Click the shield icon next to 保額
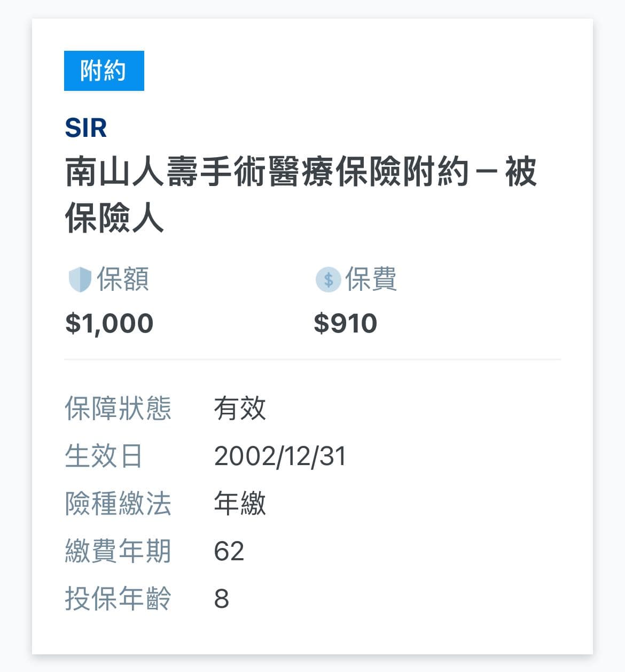The height and width of the screenshot is (672, 625). (80, 280)
